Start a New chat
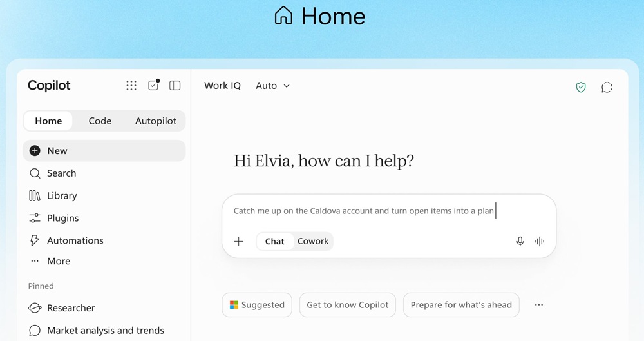This screenshot has height=341, width=644. 104,151
